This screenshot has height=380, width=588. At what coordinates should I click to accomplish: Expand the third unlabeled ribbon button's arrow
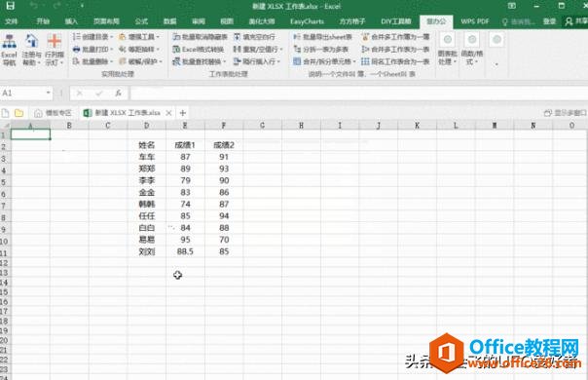pyautogui.click(x=496, y=64)
